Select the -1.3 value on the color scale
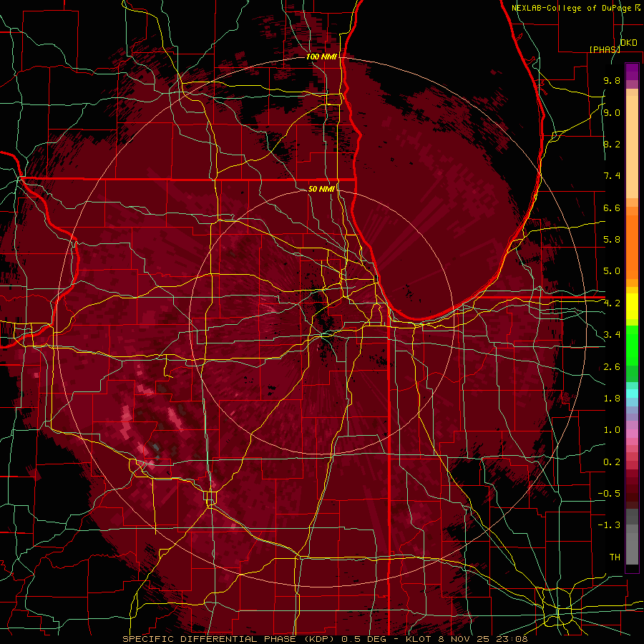The height and width of the screenshot is (644, 644). 609,526
